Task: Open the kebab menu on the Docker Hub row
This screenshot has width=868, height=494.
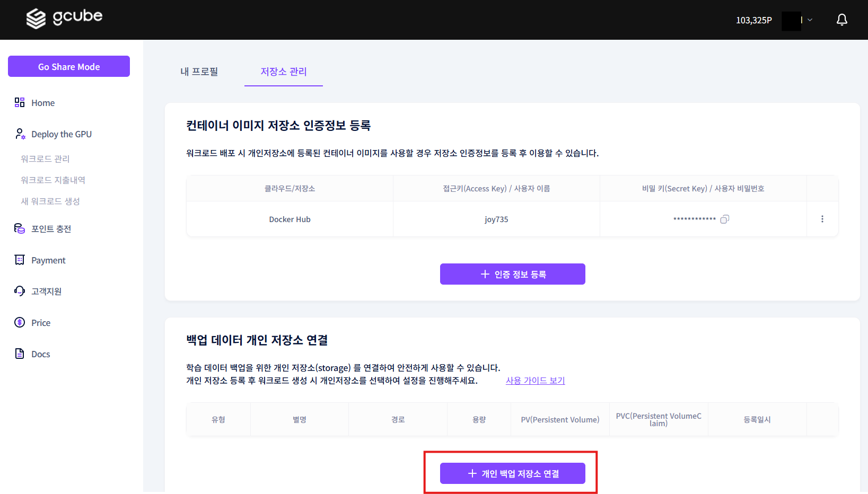Action: click(822, 219)
